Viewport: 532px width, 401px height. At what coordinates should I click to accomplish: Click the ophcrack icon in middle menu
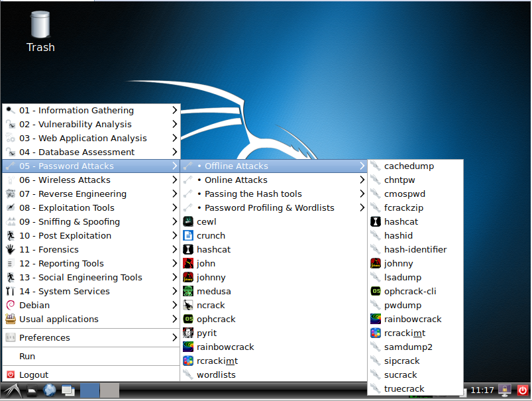tap(188, 319)
